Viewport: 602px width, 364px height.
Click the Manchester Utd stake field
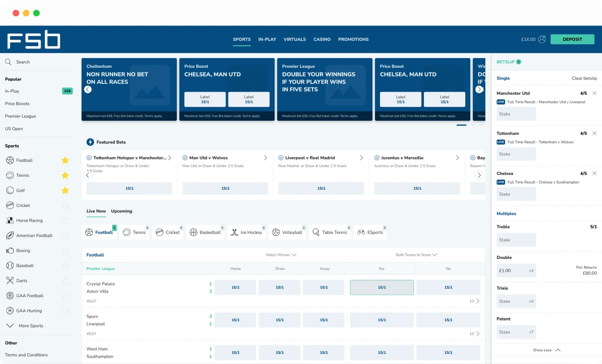(x=516, y=114)
